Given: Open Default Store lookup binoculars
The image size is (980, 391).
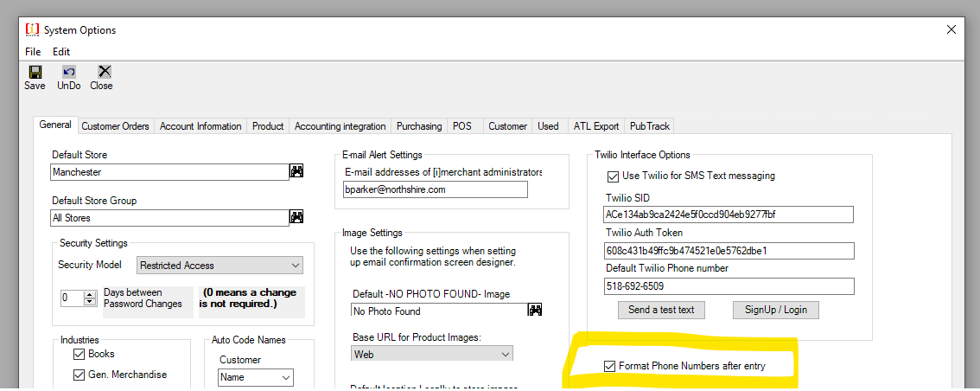Looking at the screenshot, I should pos(296,170).
